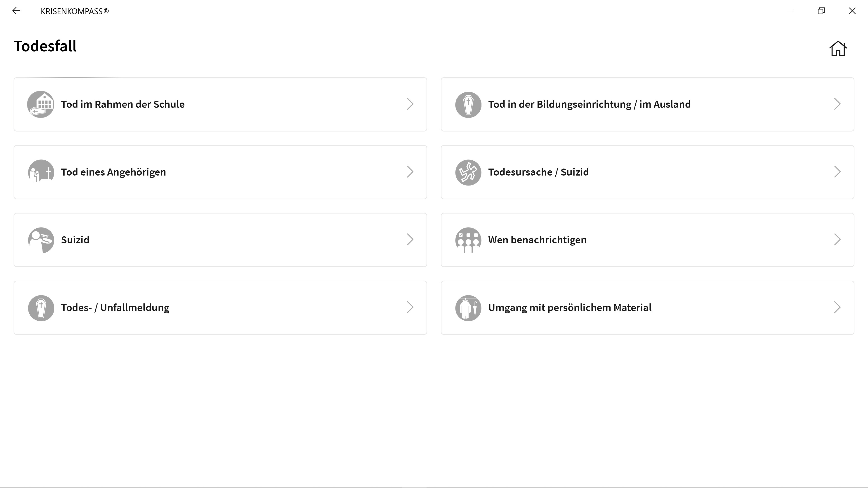Viewport: 868px width, 488px height.
Task: Click the Suizid person icon
Action: point(41,240)
